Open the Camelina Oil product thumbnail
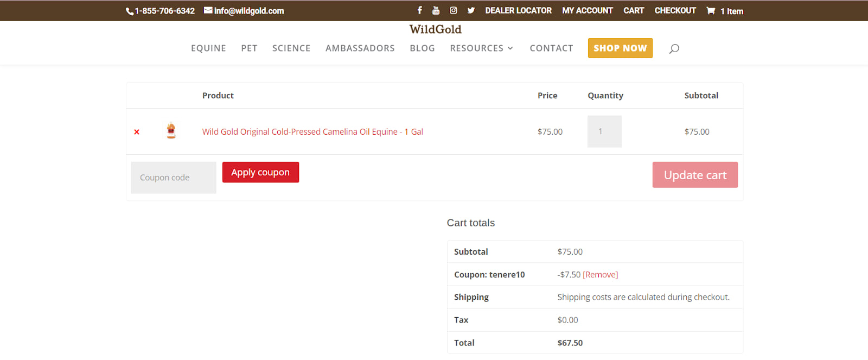The height and width of the screenshot is (360, 868). point(171,130)
